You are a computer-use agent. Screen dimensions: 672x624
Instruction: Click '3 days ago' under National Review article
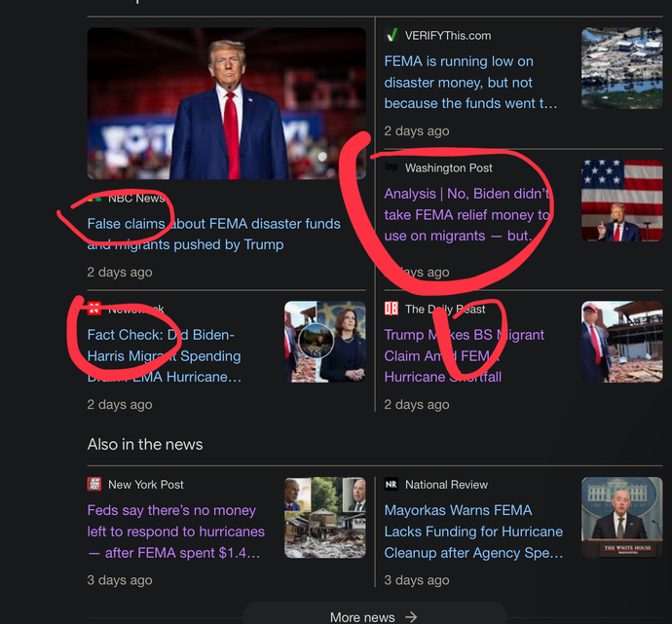(417, 580)
